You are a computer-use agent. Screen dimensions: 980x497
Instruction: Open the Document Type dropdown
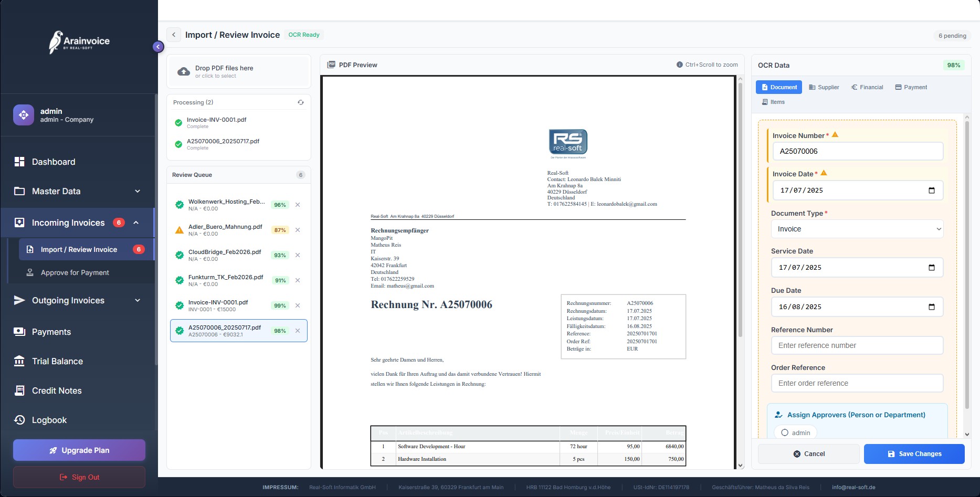[x=857, y=229]
